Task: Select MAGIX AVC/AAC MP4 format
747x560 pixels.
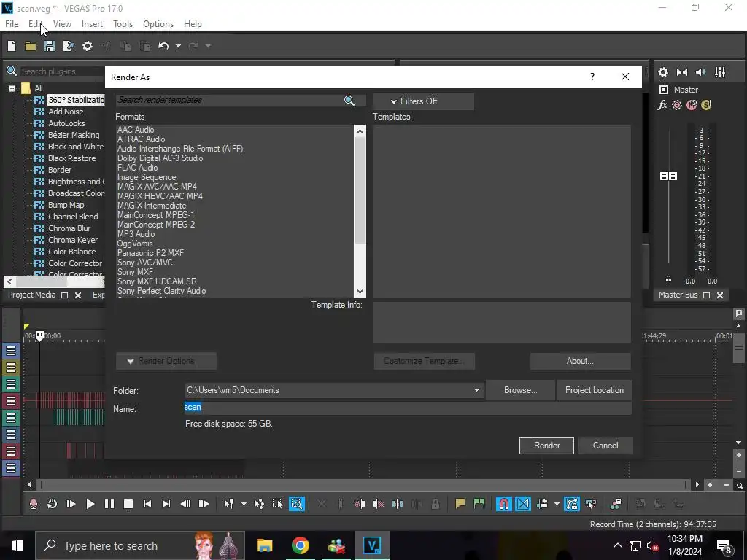Action: click(158, 186)
